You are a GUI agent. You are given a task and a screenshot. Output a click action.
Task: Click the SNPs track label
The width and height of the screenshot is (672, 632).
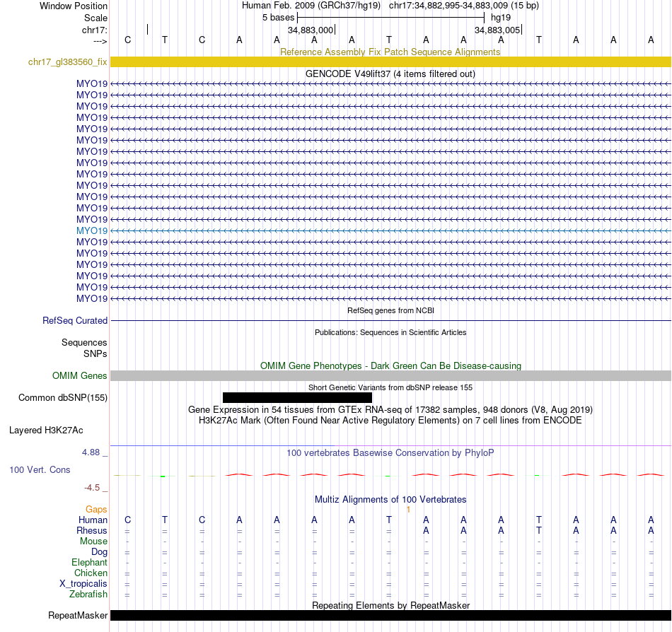(x=95, y=353)
